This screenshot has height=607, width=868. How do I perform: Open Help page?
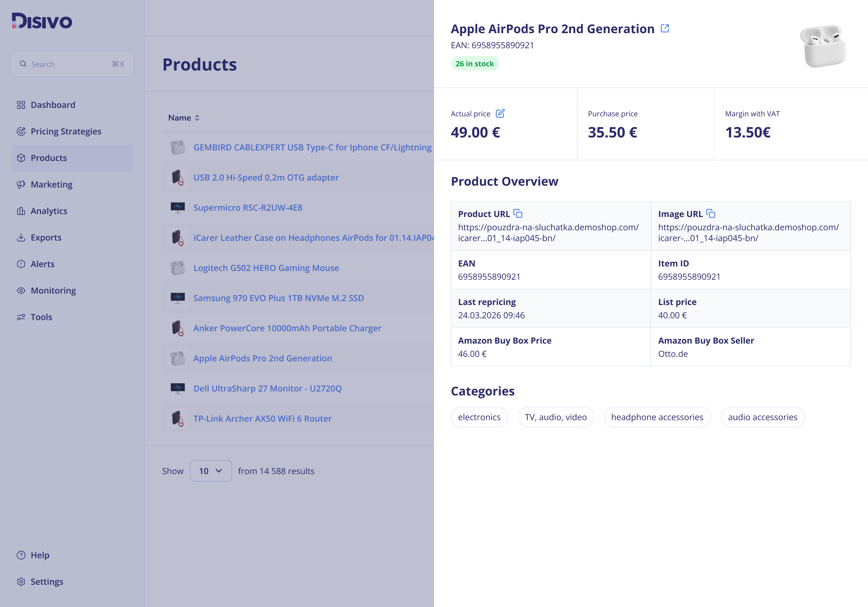(x=72, y=555)
